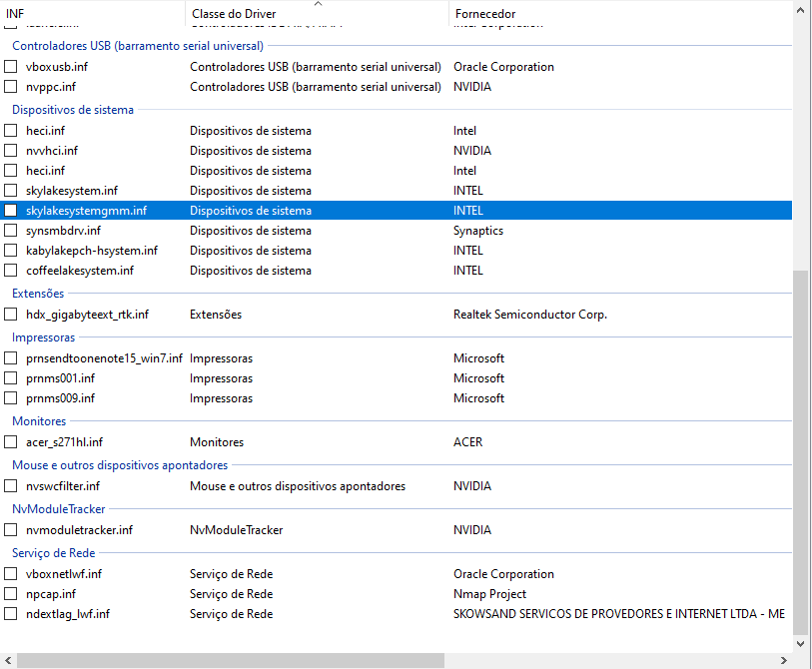This screenshot has height=669, width=812.
Task: Select the coffeelakesystem.inf checkbox
Action: click(10, 271)
